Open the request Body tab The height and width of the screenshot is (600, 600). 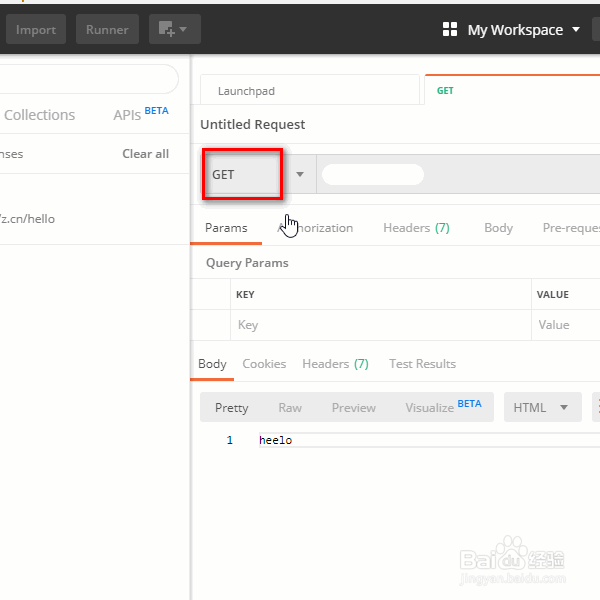pos(498,228)
